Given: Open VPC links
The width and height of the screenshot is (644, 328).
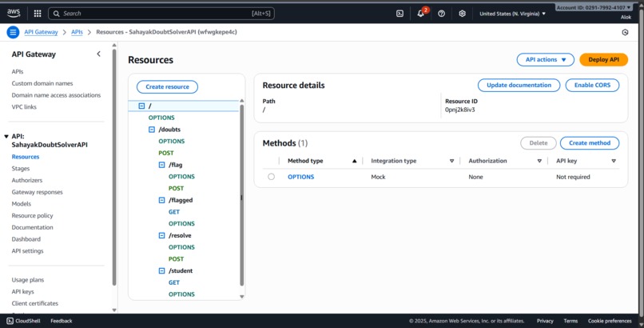Looking at the screenshot, I should 24,107.
